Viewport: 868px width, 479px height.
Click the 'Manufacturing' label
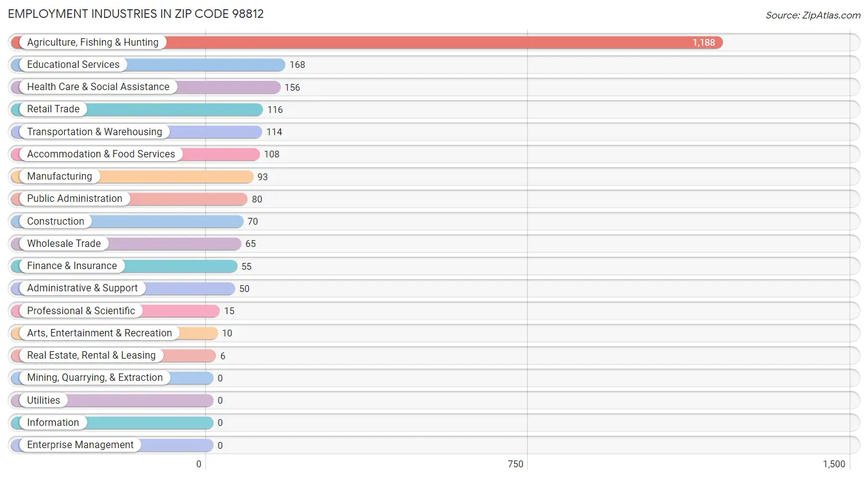tap(59, 177)
